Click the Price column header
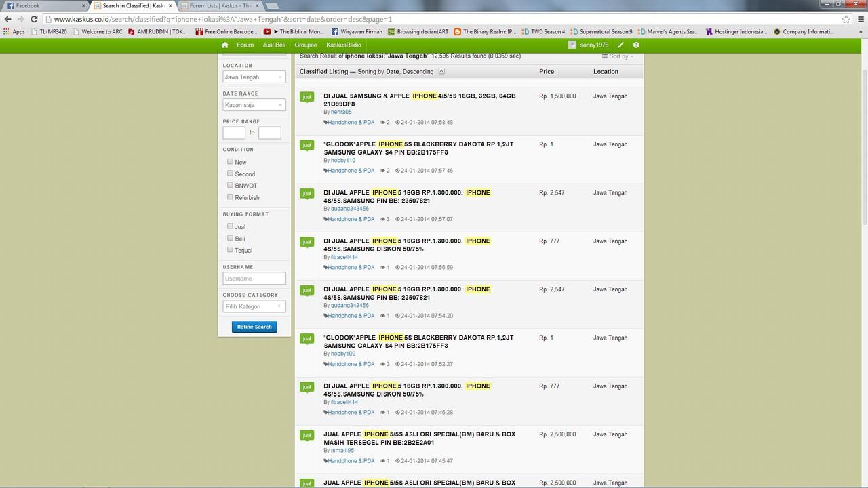The width and height of the screenshot is (868, 488). point(547,71)
